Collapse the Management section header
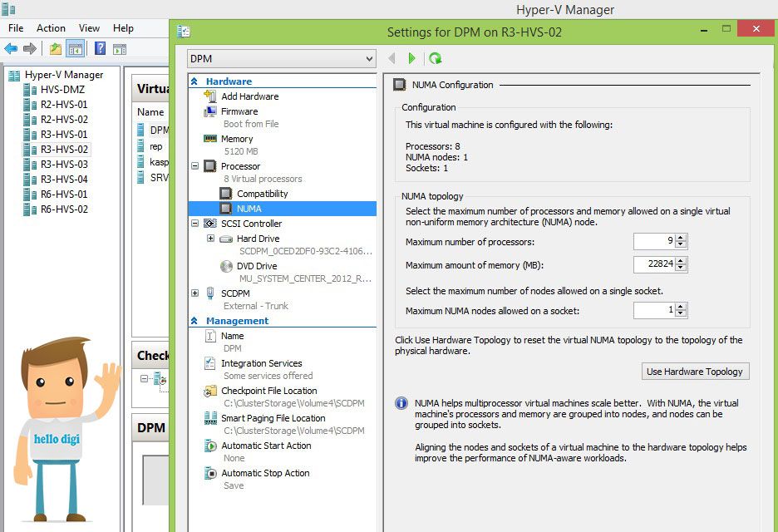The height and width of the screenshot is (532, 778). pos(194,321)
